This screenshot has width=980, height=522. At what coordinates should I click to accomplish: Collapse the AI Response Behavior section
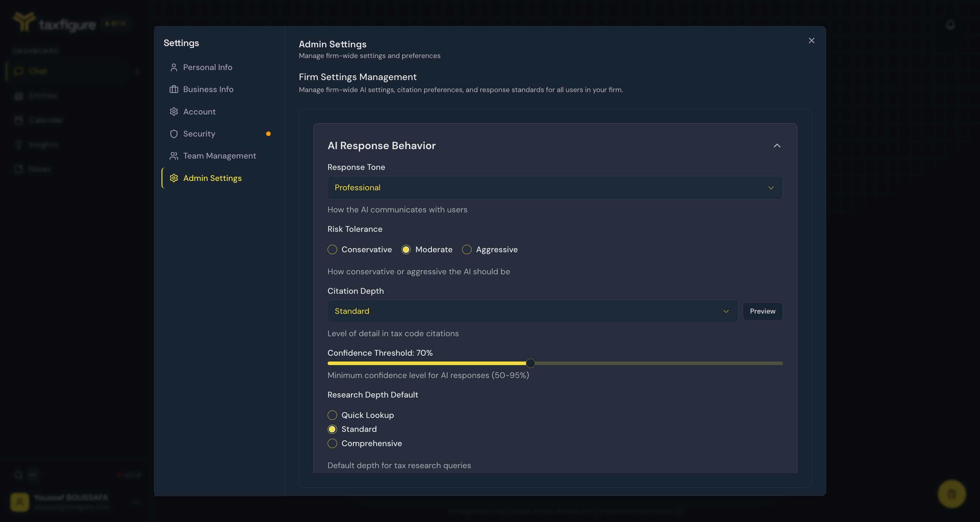pyautogui.click(x=777, y=146)
